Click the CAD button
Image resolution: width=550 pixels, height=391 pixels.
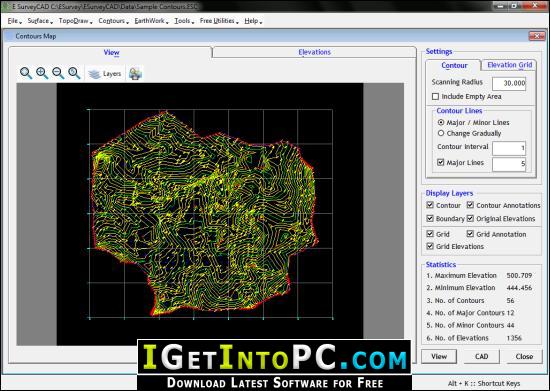coord(481,356)
